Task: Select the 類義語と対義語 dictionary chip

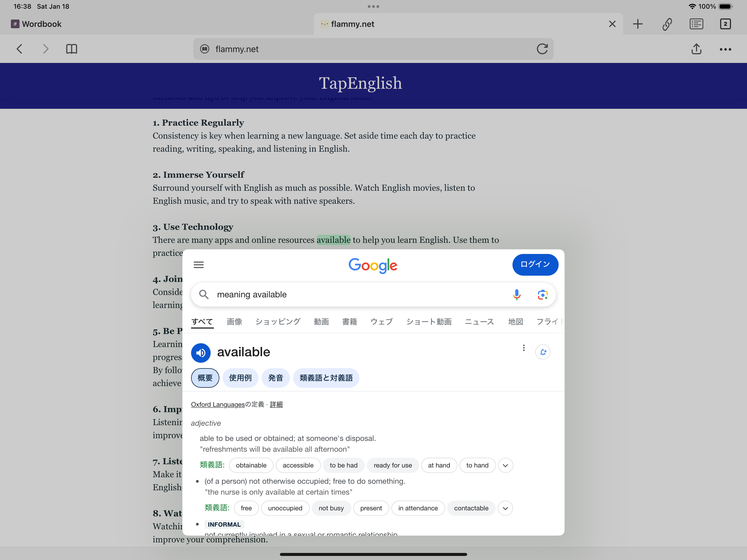Action: point(326,378)
